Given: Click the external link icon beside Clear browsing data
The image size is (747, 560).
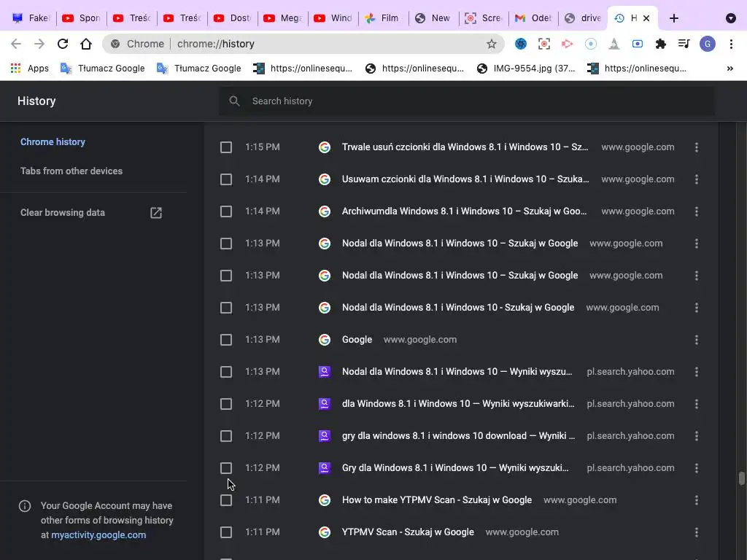Looking at the screenshot, I should pos(156,213).
